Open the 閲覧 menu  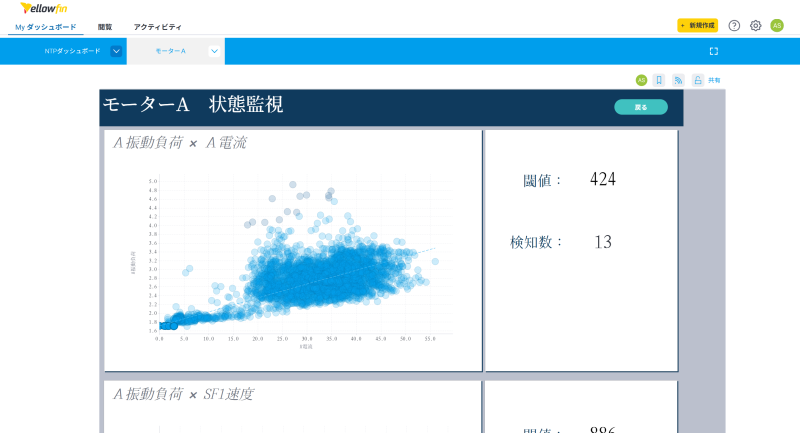coord(105,27)
